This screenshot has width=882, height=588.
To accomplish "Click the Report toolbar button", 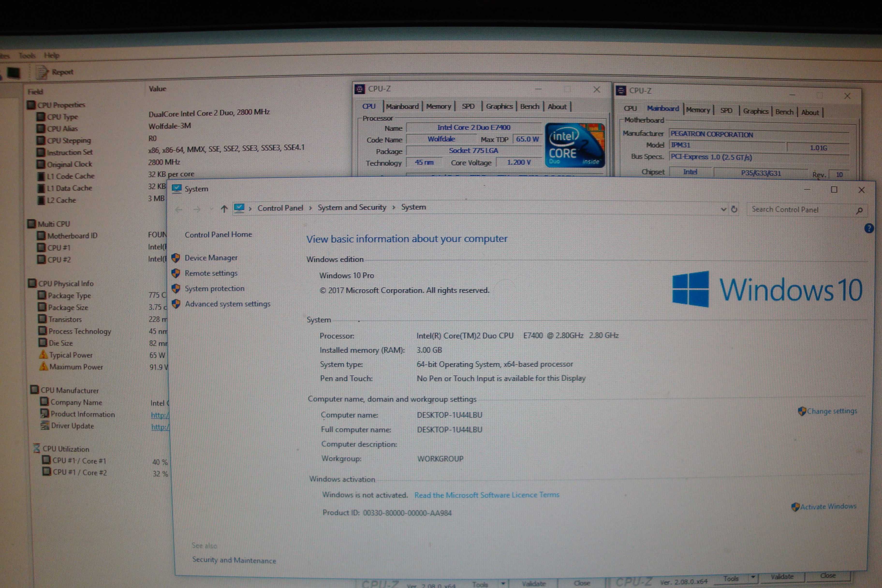I will click(x=55, y=72).
